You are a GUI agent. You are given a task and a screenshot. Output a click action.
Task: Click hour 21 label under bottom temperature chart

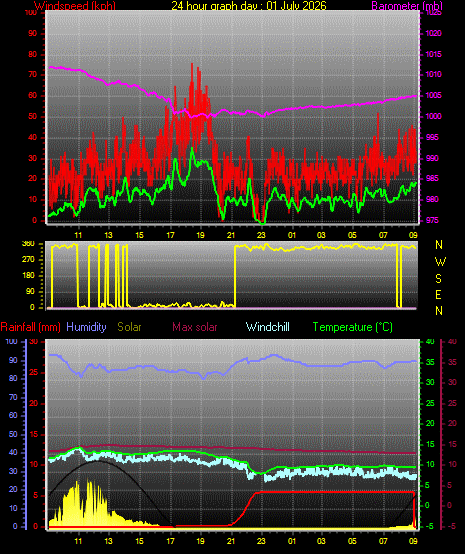coord(231,541)
